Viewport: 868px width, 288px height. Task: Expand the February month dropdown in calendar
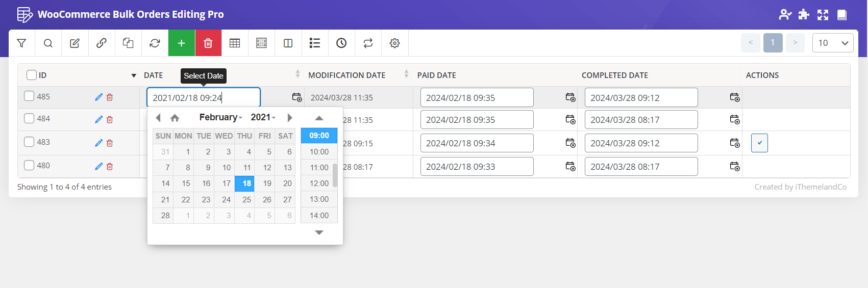pyautogui.click(x=220, y=118)
